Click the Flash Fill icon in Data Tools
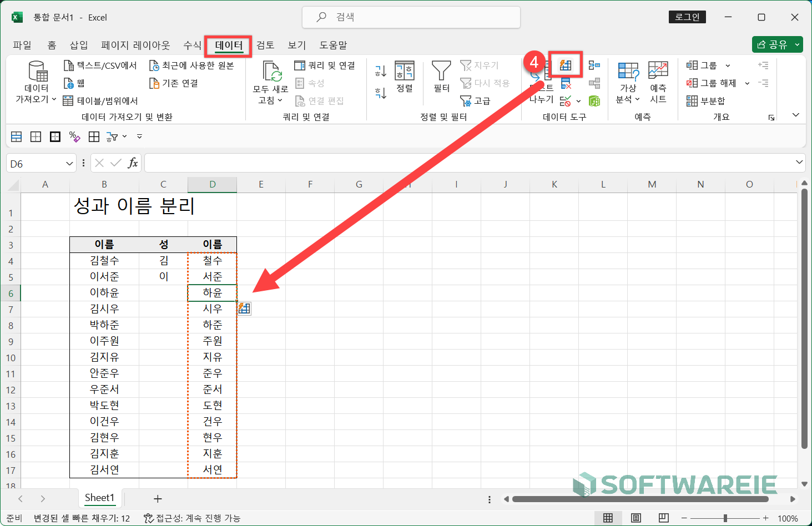This screenshot has height=526, width=812. pyautogui.click(x=566, y=65)
